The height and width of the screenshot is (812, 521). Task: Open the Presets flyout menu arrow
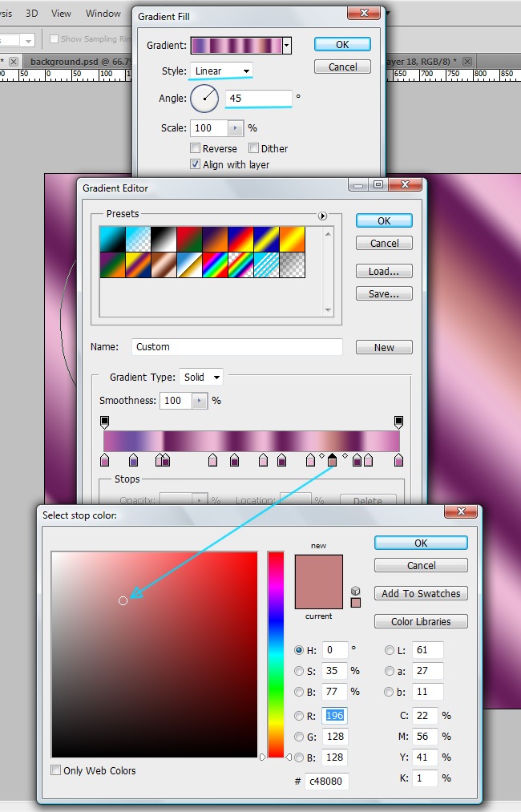click(322, 216)
